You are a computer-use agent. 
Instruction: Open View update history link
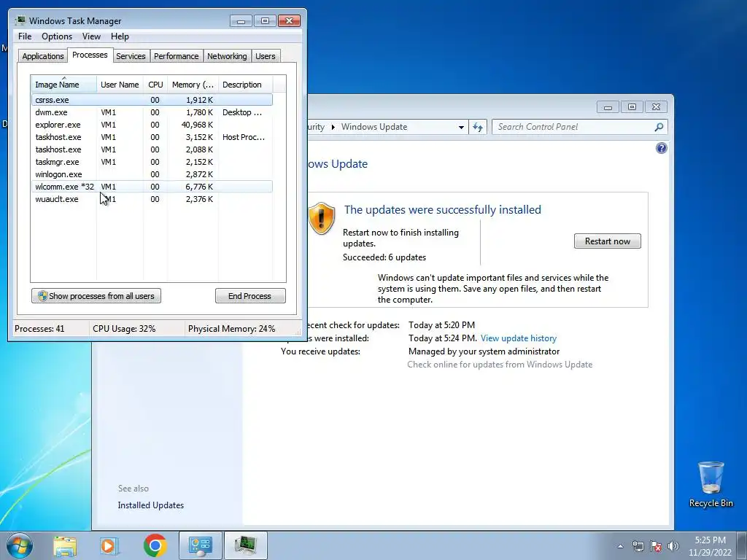519,338
